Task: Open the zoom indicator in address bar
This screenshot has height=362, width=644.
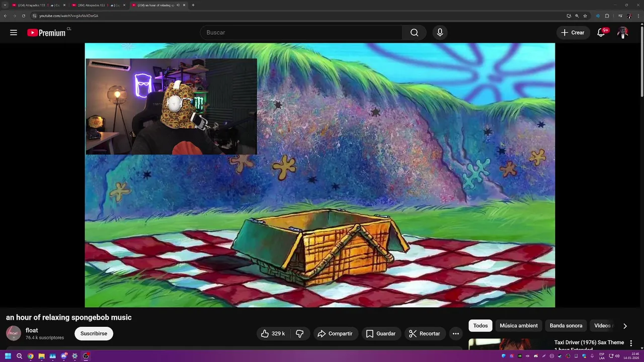Action: click(577, 16)
